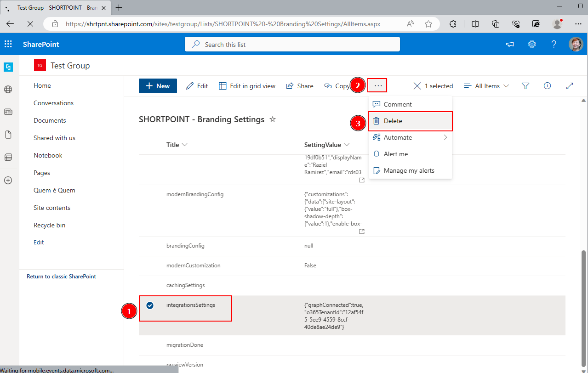Open the global navigation globe icon
The width and height of the screenshot is (588, 373).
tap(8, 90)
